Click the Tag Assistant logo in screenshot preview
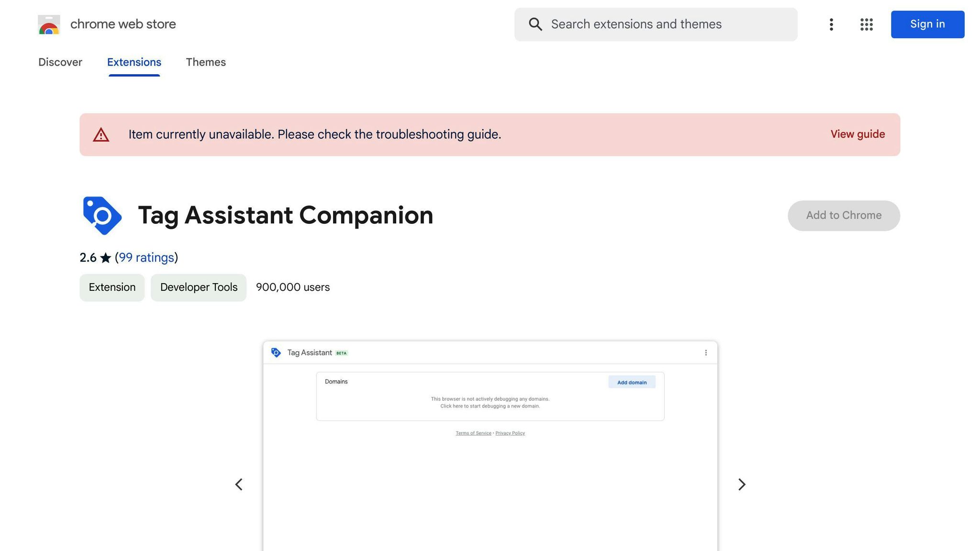980x551 pixels. [x=276, y=353]
